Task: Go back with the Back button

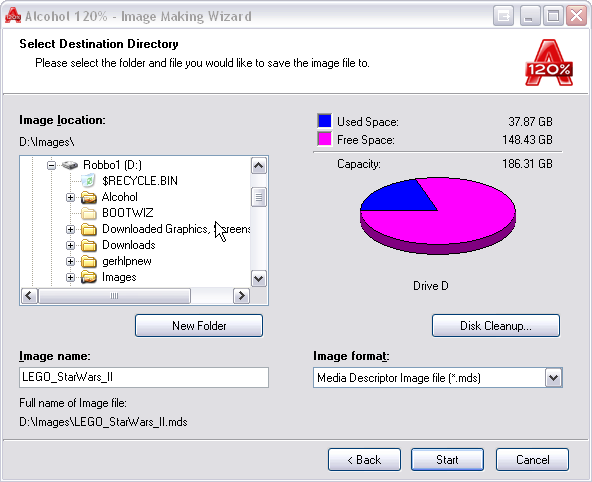Action: pyautogui.click(x=364, y=460)
